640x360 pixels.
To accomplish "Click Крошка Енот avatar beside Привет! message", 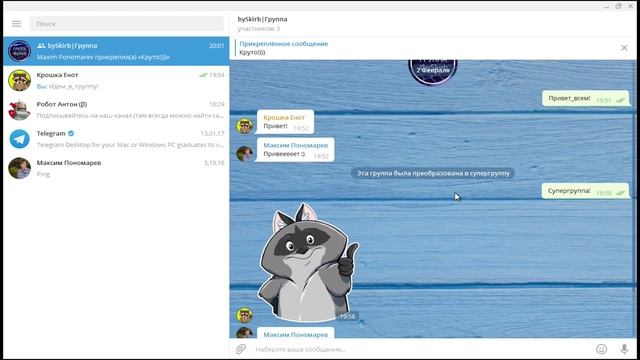I will (244, 126).
